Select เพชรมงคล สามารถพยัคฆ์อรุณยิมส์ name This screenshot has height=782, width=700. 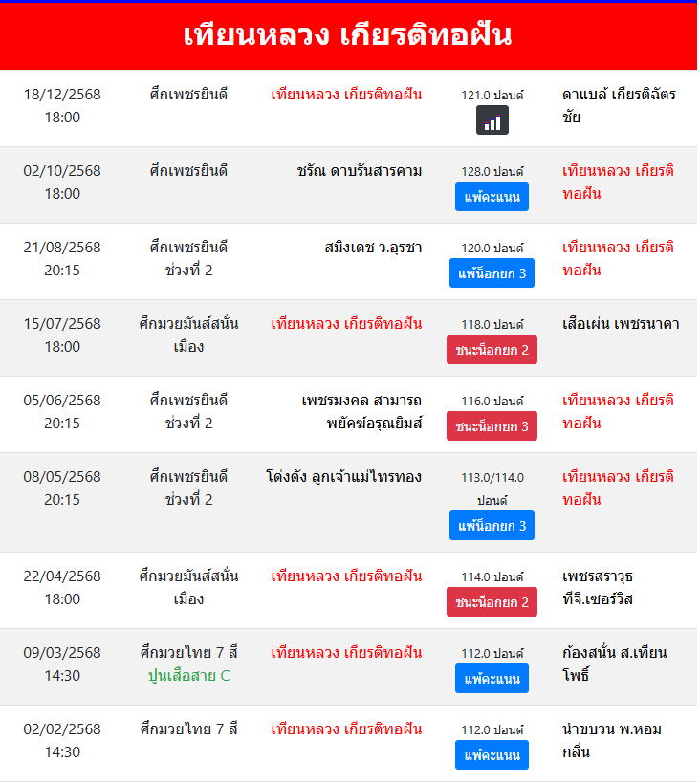tap(361, 411)
